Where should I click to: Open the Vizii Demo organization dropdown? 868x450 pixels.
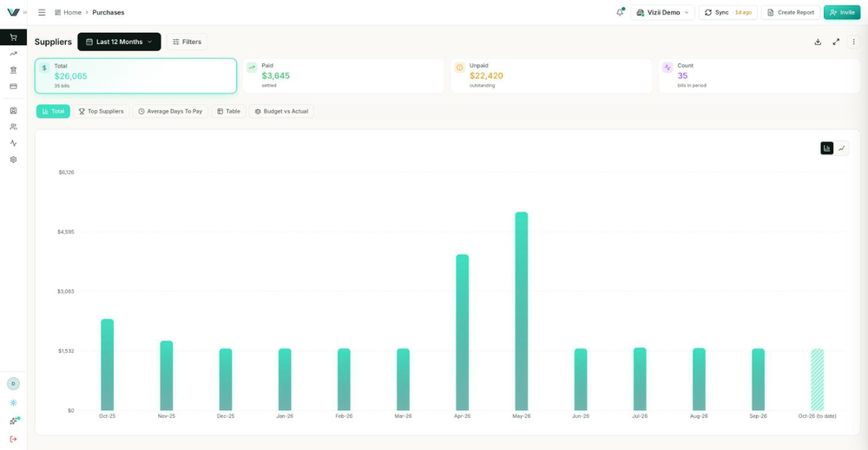pyautogui.click(x=662, y=12)
